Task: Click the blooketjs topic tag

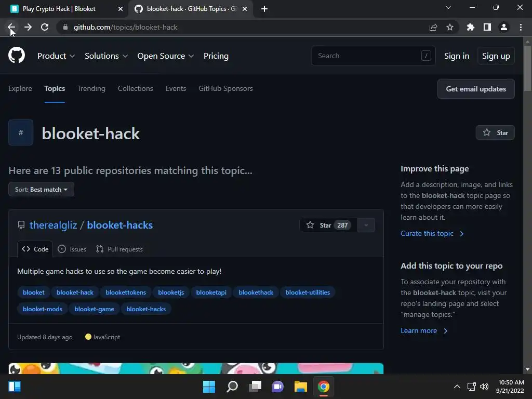Action: tap(171, 292)
